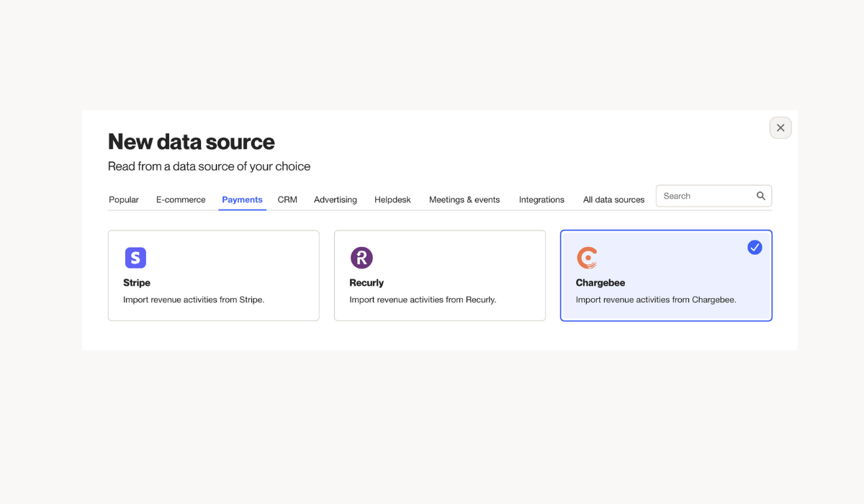Click the Stripe logo icon

pos(135,258)
